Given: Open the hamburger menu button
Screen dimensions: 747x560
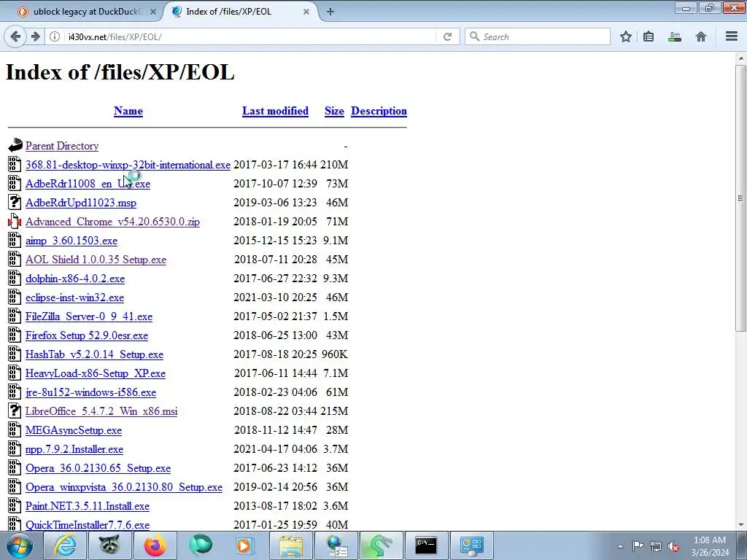Looking at the screenshot, I should coord(732,36).
